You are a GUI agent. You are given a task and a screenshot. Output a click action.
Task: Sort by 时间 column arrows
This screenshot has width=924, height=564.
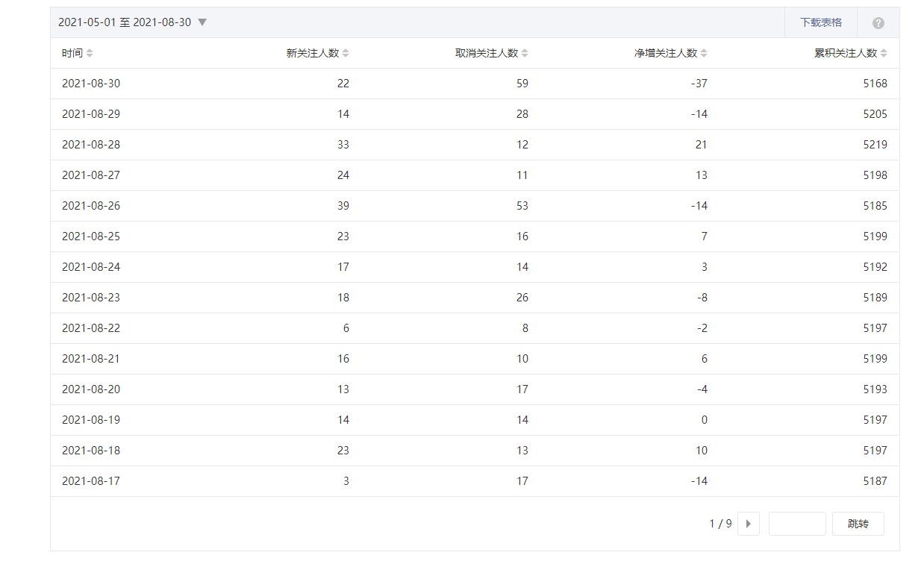[90, 54]
